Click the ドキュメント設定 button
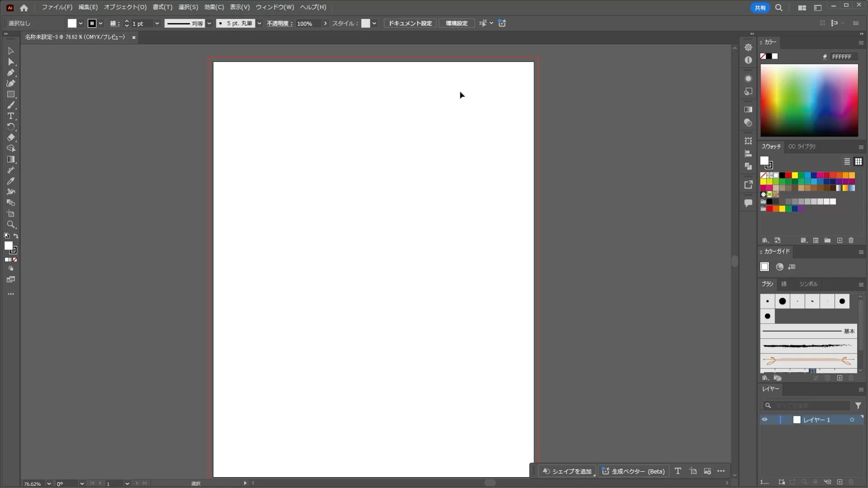This screenshot has width=868, height=488. click(410, 23)
